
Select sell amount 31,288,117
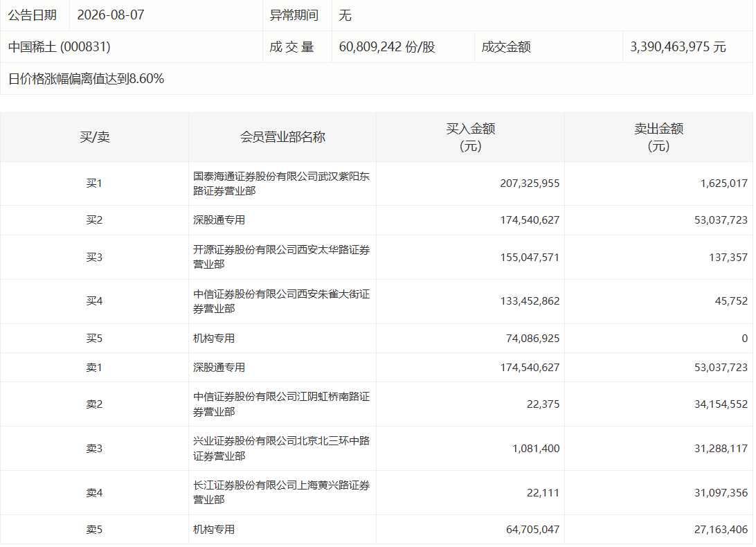tap(721, 449)
